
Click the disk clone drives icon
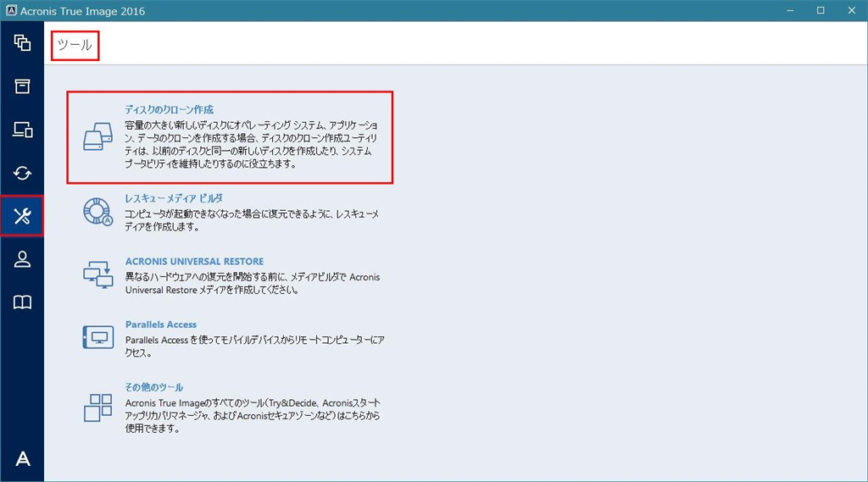tap(98, 136)
